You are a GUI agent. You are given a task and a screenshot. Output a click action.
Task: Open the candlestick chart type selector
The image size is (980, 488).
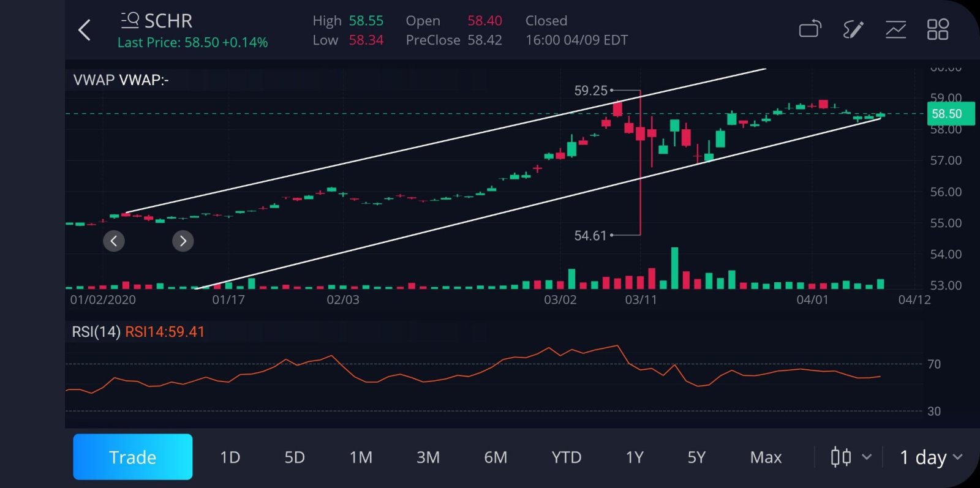click(851, 457)
